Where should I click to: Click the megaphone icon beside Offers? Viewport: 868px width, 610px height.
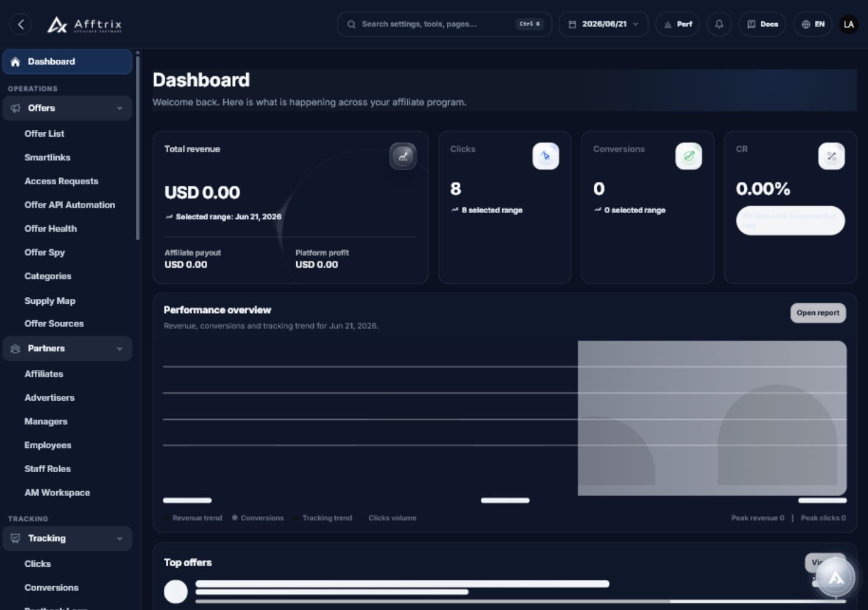click(x=15, y=108)
